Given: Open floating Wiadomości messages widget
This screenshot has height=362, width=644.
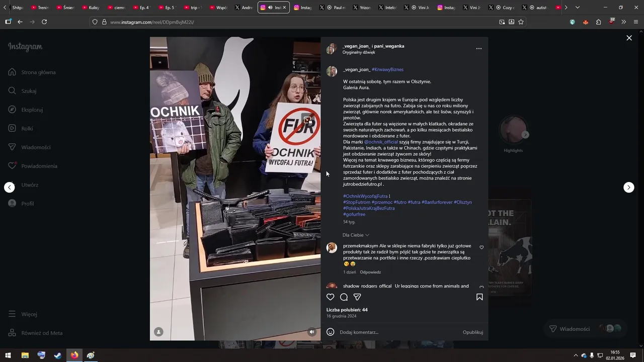Looking at the screenshot, I should coord(586,329).
